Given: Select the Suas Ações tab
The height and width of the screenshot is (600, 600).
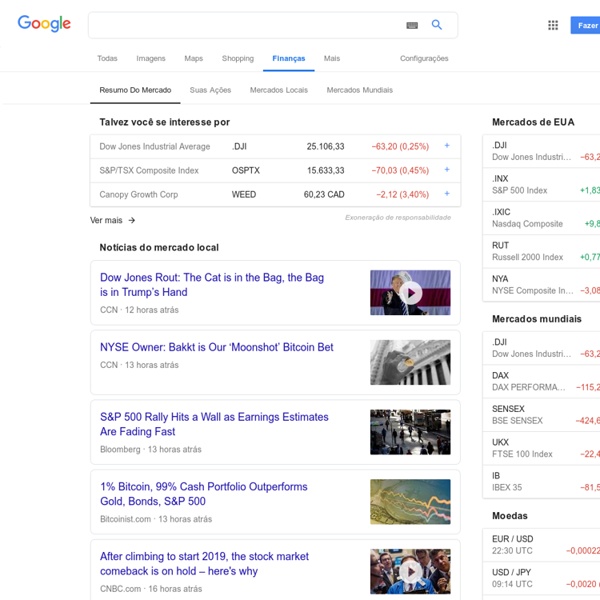Looking at the screenshot, I should point(210,90).
